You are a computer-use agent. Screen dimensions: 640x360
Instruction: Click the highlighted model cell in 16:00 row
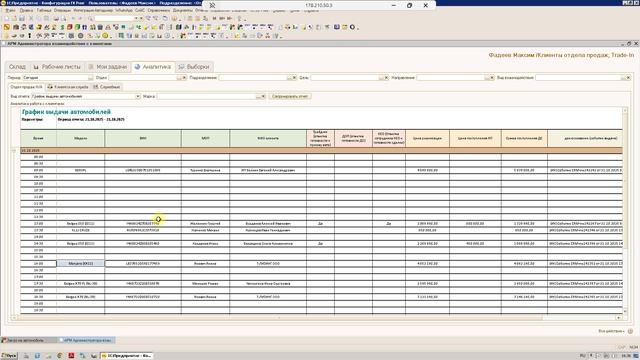pyautogui.click(x=80, y=264)
